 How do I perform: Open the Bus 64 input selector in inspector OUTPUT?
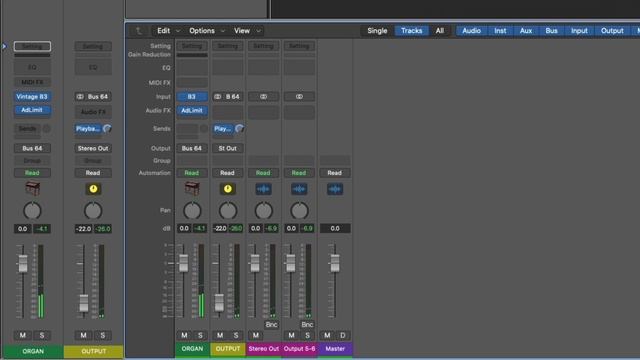pos(93,97)
